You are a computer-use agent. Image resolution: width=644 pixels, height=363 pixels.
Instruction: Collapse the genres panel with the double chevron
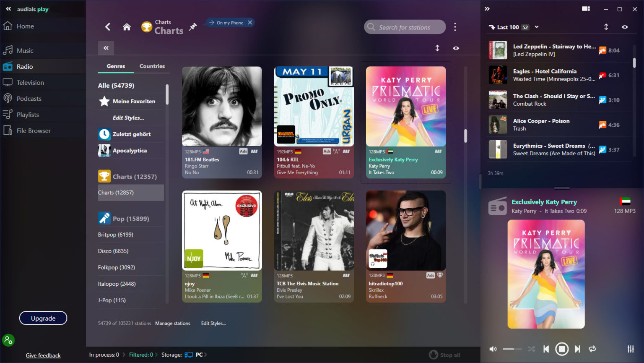[x=106, y=48]
